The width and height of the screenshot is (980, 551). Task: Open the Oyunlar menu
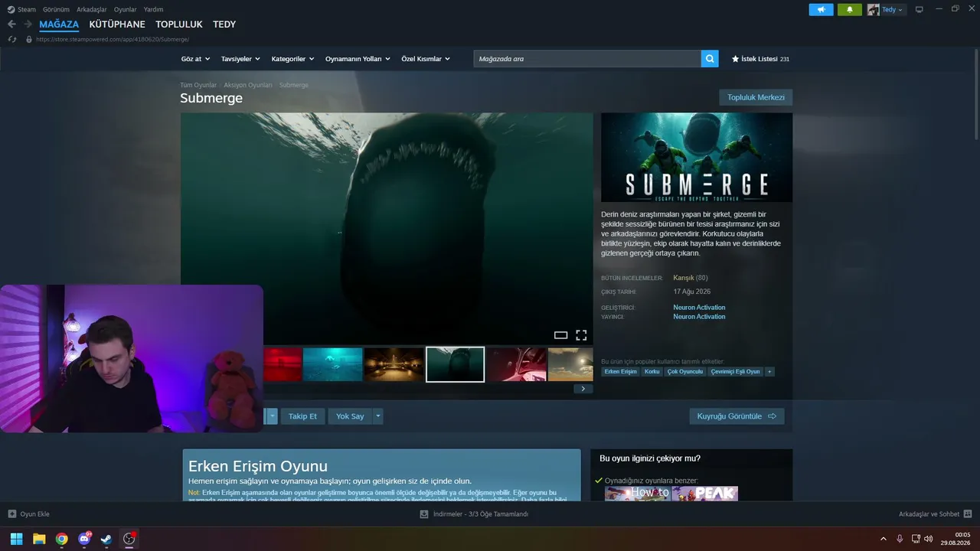126,9
